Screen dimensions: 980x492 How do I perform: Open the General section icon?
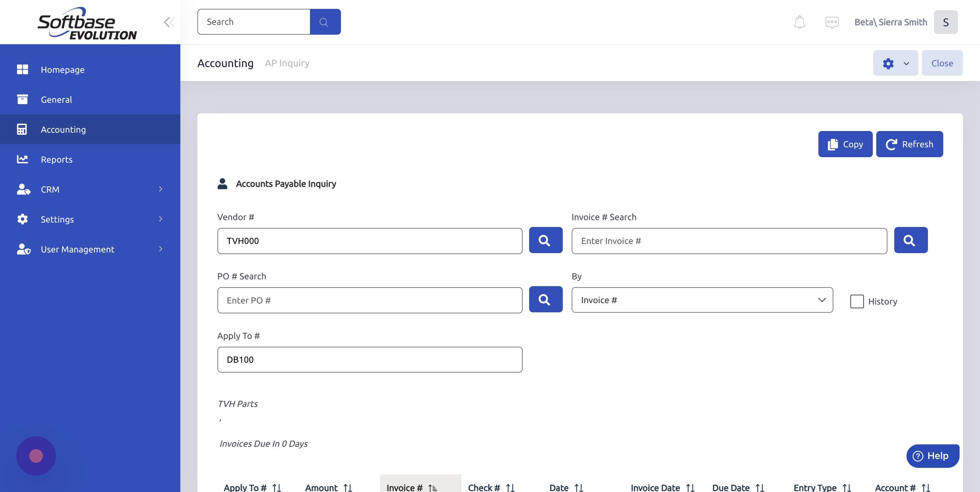pyautogui.click(x=23, y=99)
